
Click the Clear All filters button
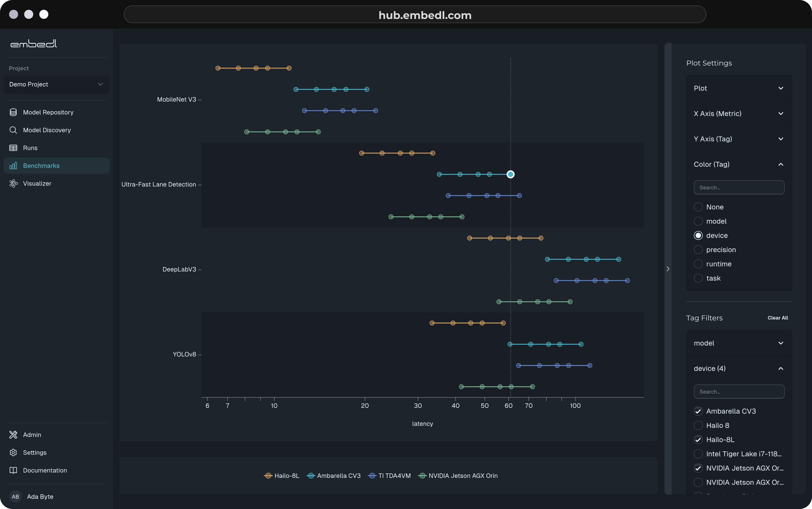pyautogui.click(x=777, y=318)
